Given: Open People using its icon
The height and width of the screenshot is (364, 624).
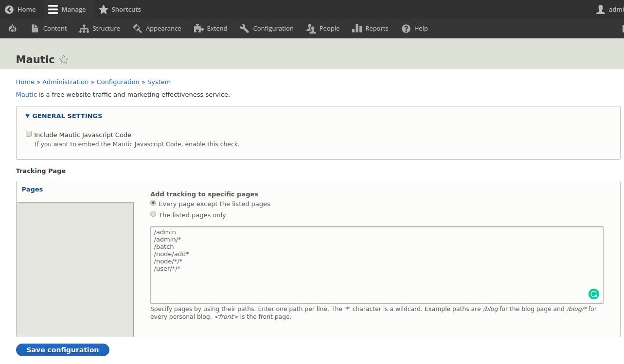Looking at the screenshot, I should click(x=311, y=28).
